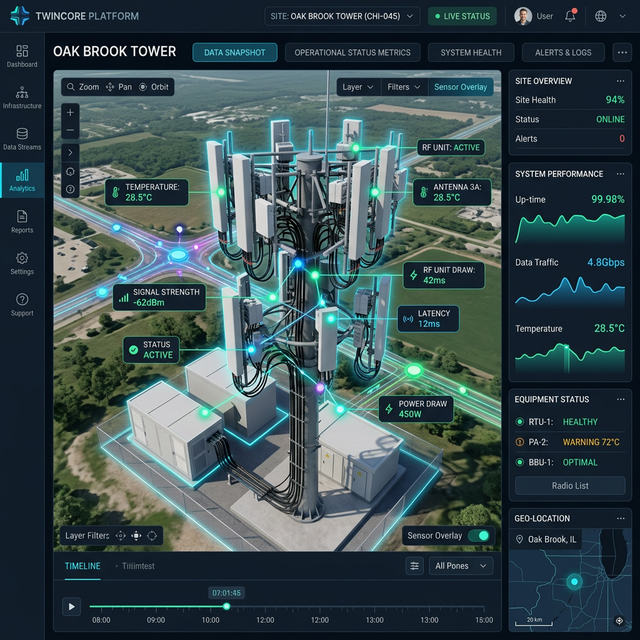Open System Performance more options
This screenshot has height=640, width=640.
tap(620, 174)
